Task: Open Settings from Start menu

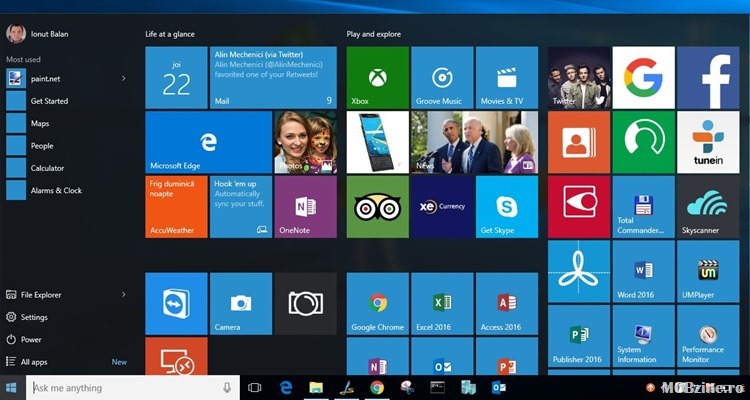Action: click(x=34, y=317)
